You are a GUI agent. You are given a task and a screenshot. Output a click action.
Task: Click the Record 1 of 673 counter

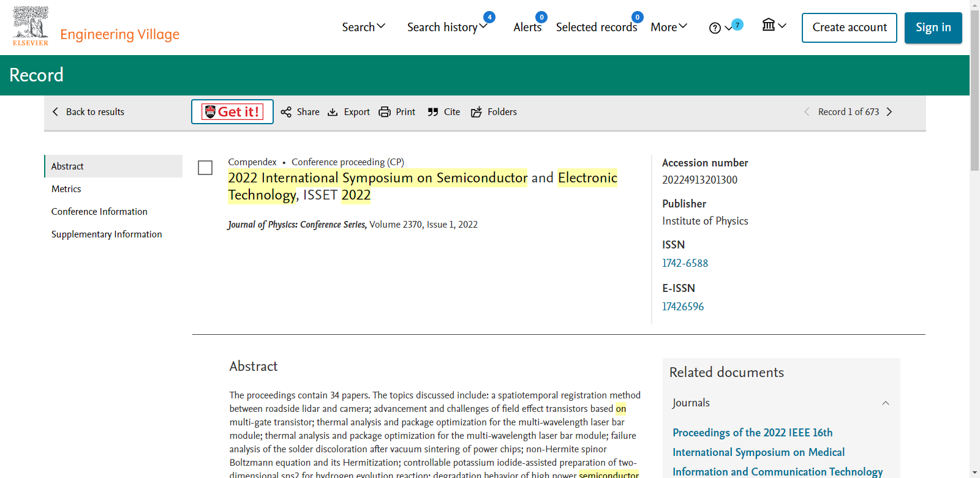click(x=848, y=112)
